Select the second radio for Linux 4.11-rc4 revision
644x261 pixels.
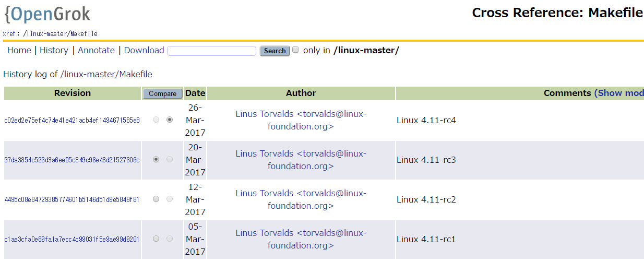pyautogui.click(x=170, y=120)
